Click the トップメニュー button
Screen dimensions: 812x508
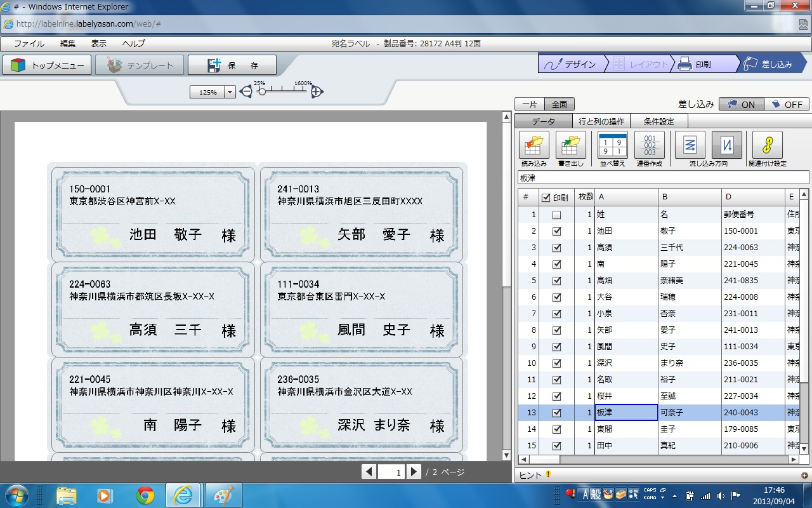click(48, 65)
